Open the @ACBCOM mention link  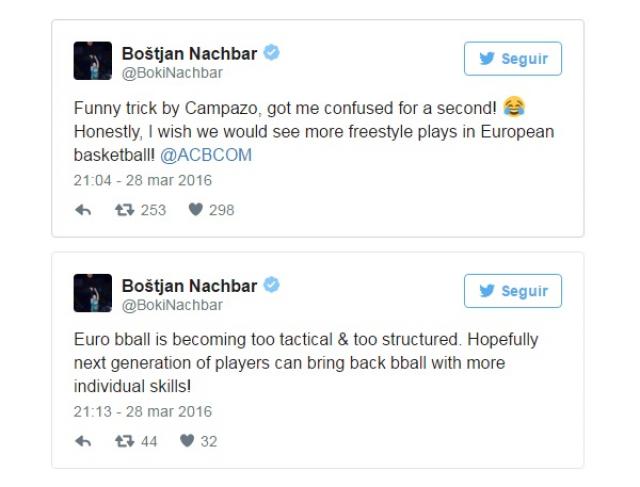[206, 155]
